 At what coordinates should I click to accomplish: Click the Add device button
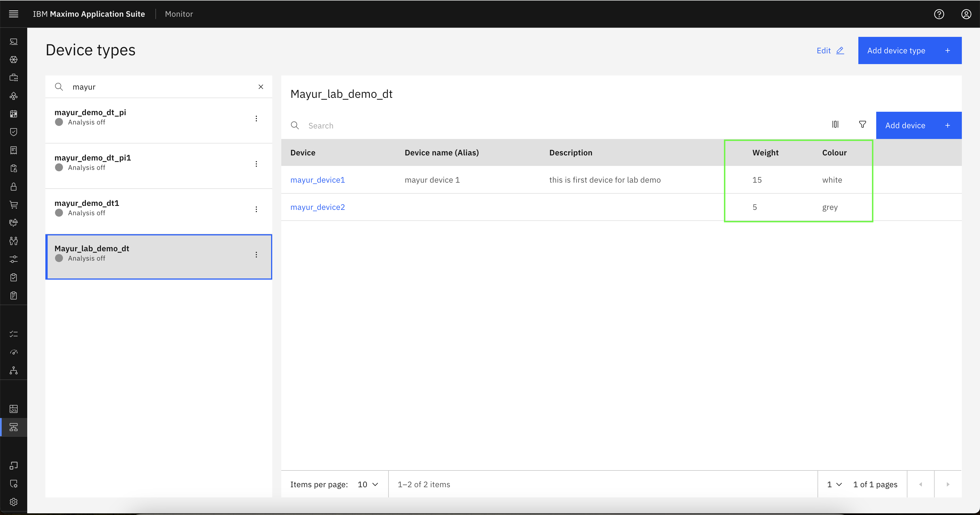coord(919,126)
